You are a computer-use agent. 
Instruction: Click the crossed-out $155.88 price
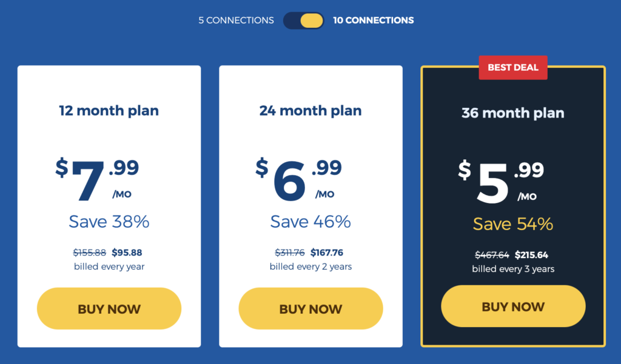[90, 253]
